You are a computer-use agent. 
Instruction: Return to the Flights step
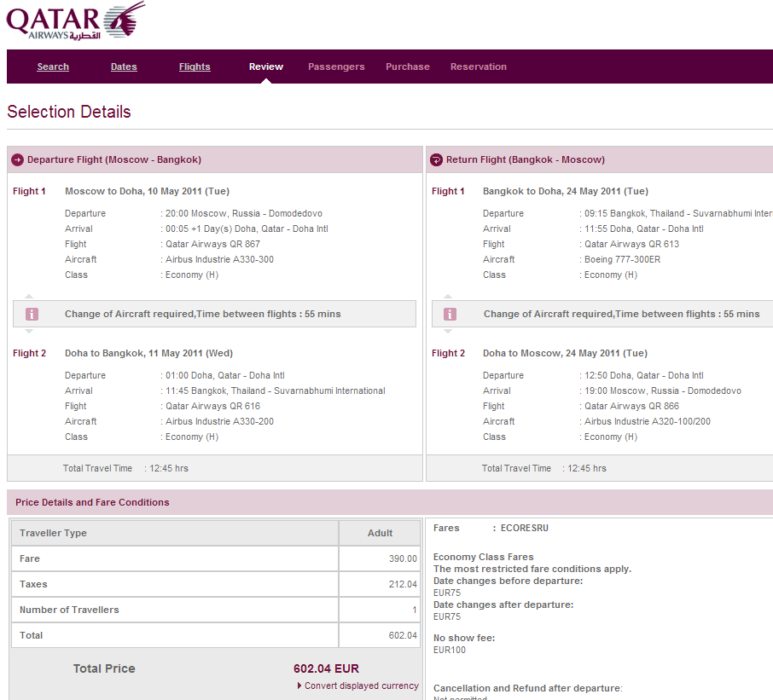click(x=195, y=67)
